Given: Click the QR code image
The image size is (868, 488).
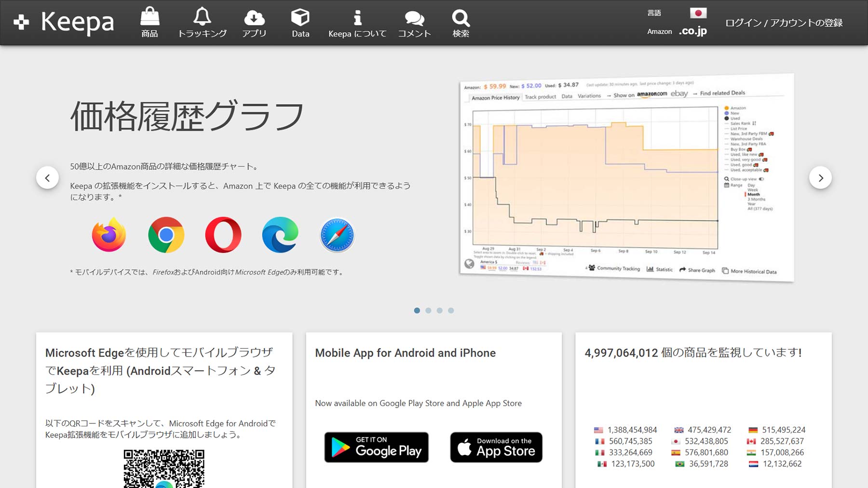Looking at the screenshot, I should coord(164,469).
